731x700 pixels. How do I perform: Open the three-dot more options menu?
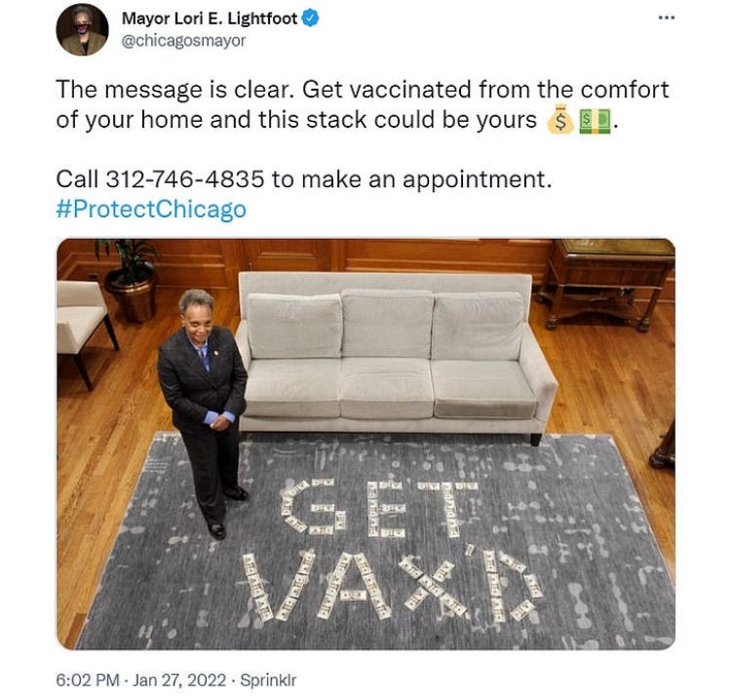pos(667,19)
